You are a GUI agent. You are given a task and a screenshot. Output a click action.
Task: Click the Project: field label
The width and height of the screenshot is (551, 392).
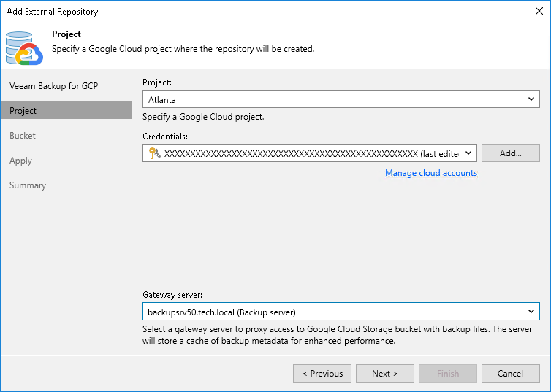(x=157, y=82)
